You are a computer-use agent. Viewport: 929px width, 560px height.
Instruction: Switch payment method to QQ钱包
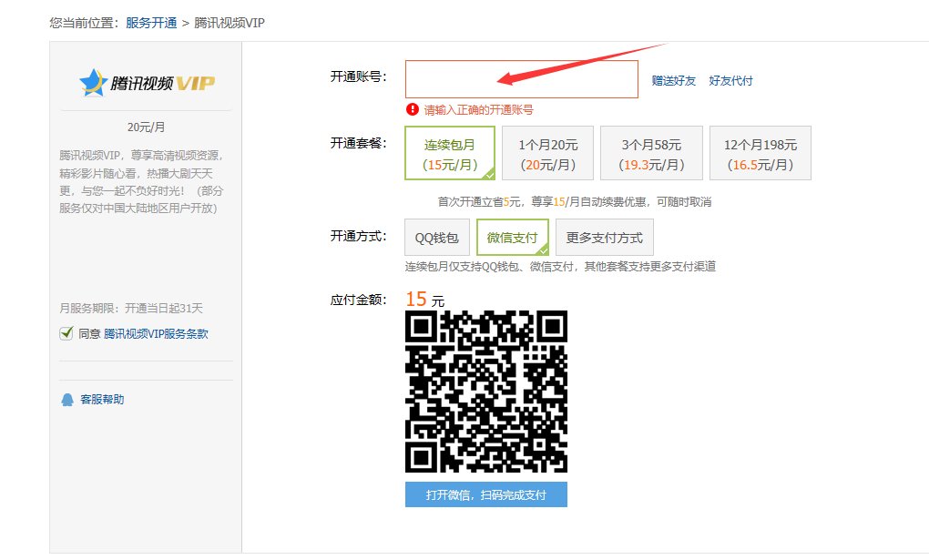[x=438, y=238]
